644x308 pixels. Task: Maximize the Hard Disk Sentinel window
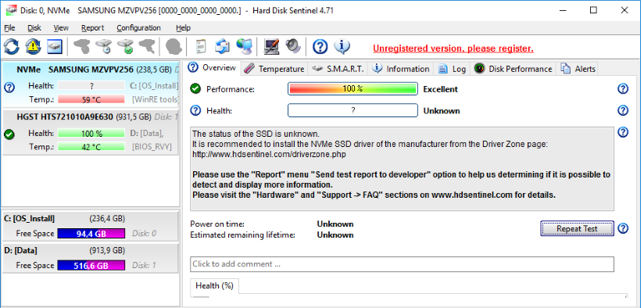593,10
